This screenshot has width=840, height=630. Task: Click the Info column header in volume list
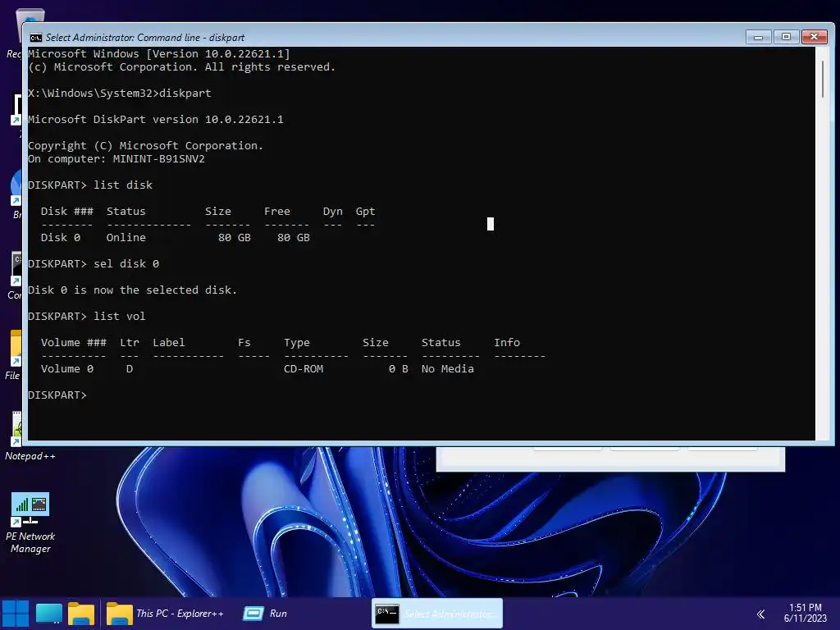tap(507, 342)
